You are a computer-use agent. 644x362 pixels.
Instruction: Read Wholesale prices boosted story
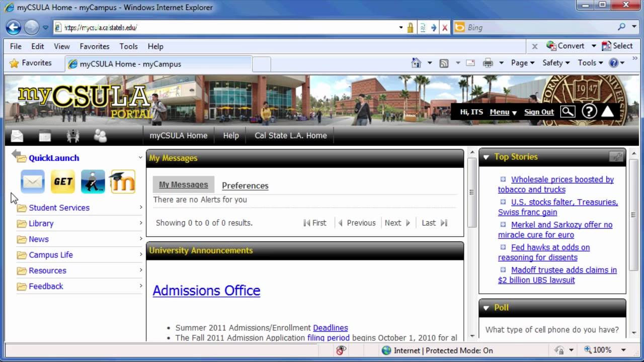click(556, 185)
